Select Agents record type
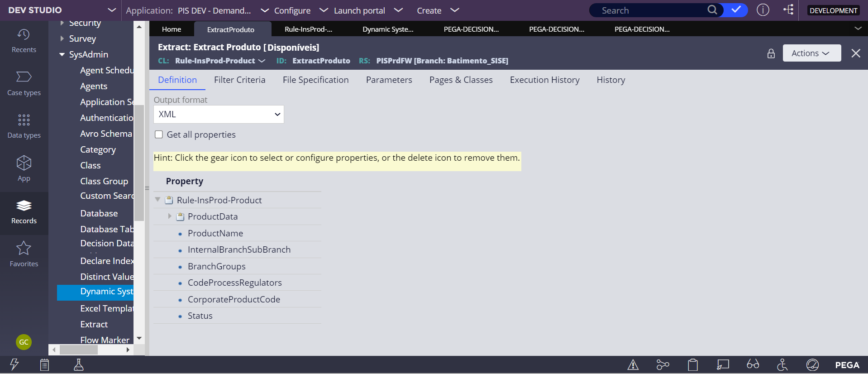This screenshot has width=868, height=374. [94, 86]
